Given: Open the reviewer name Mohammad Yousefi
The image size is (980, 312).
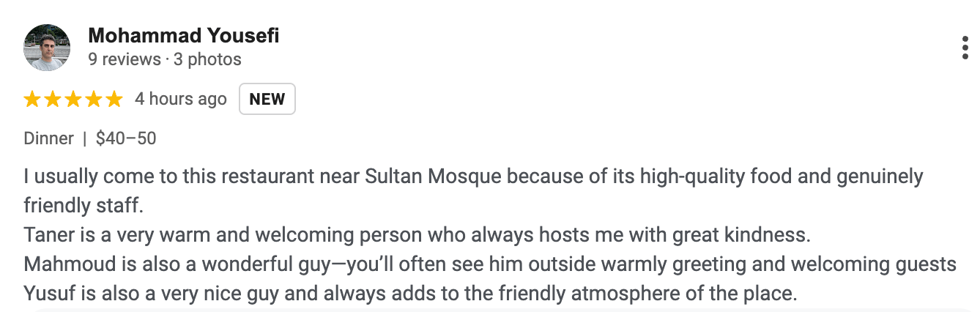Looking at the screenshot, I should [183, 35].
